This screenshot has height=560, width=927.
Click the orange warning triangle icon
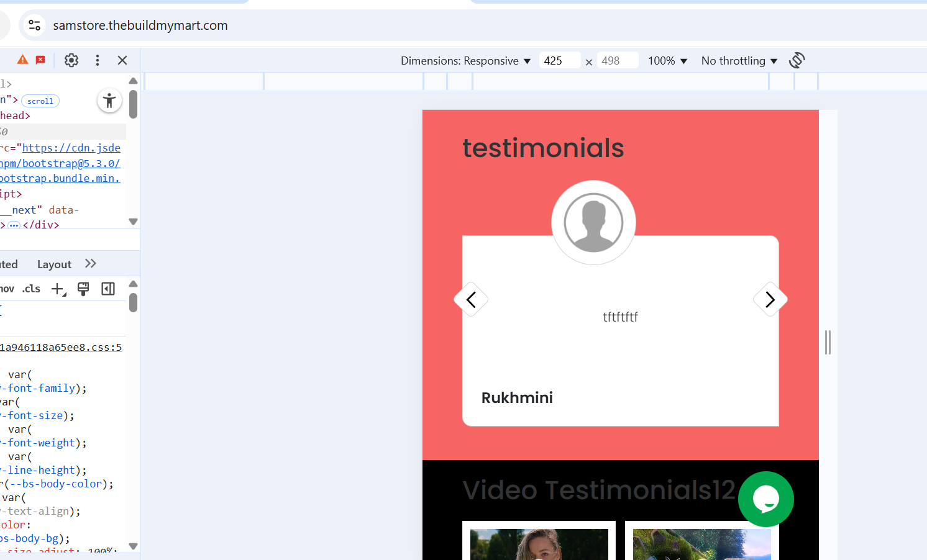point(22,60)
